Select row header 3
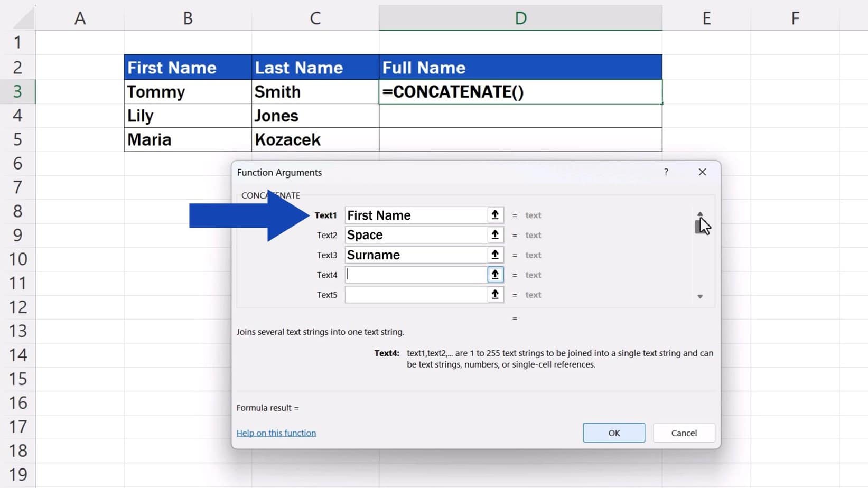868x488 pixels. pos(18,91)
